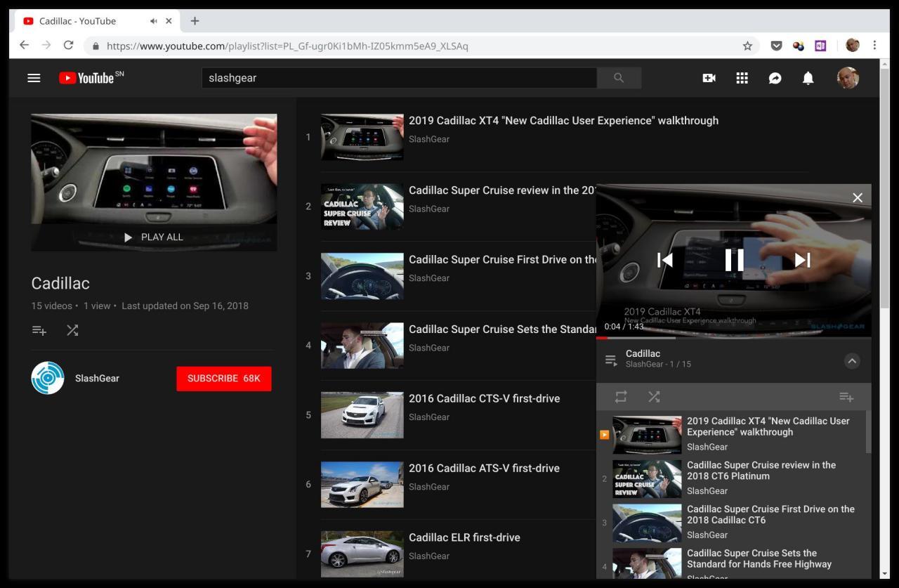Click save-queue icon in miniplayer toolbar

(x=846, y=397)
